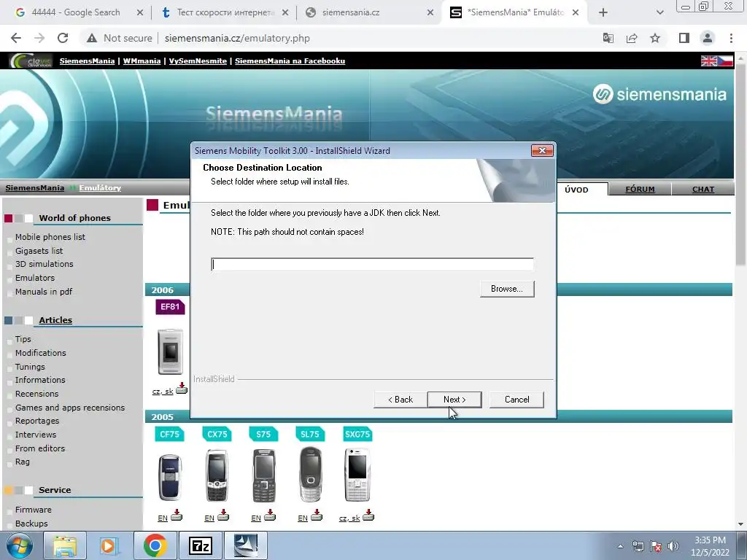This screenshot has width=747, height=560.
Task: Open the VySemNesmite top link
Action: [198, 61]
